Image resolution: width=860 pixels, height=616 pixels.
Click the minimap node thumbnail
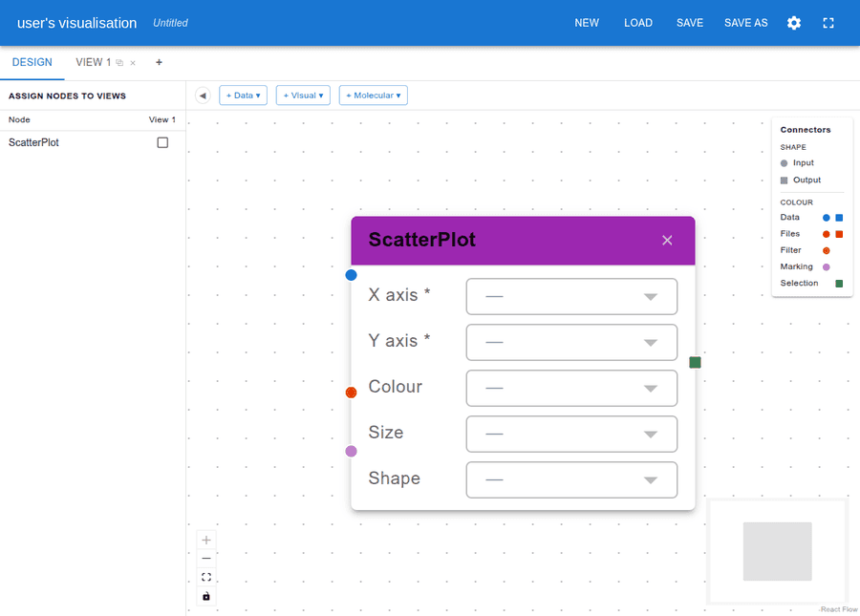[777, 551]
